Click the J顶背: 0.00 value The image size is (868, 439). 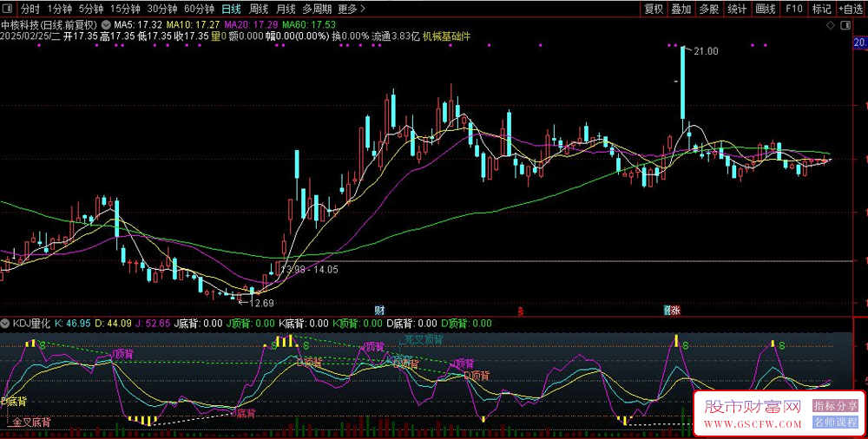(250, 323)
